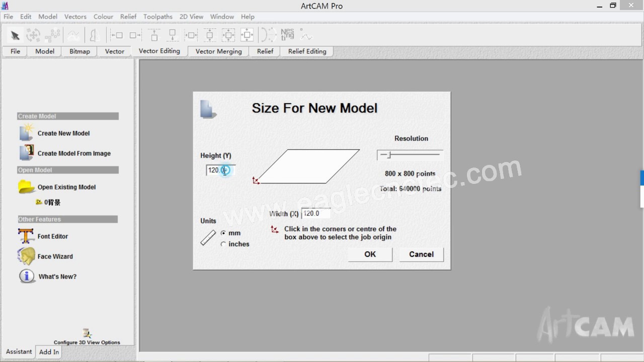Select the Add In bottom tab

(49, 352)
